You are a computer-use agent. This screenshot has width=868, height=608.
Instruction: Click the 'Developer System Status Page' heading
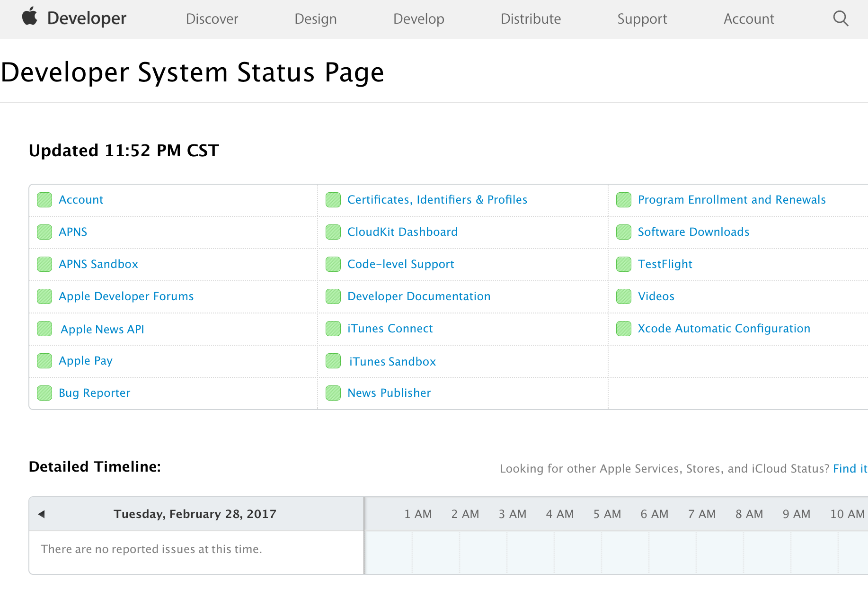(x=193, y=72)
